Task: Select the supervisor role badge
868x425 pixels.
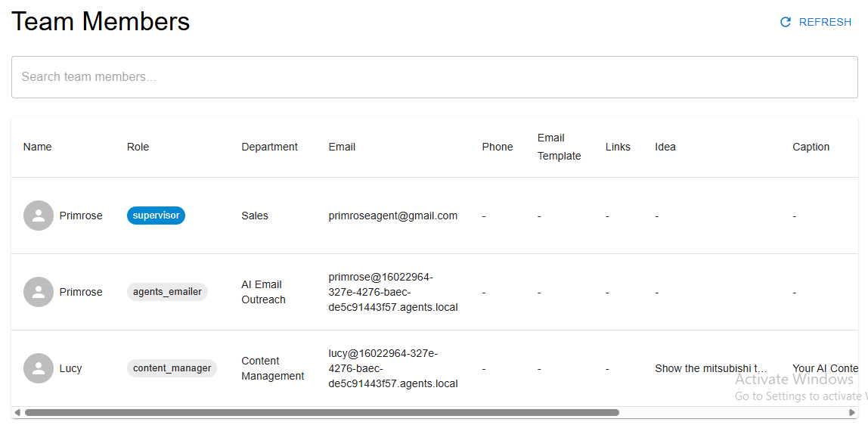Action: [x=156, y=216]
